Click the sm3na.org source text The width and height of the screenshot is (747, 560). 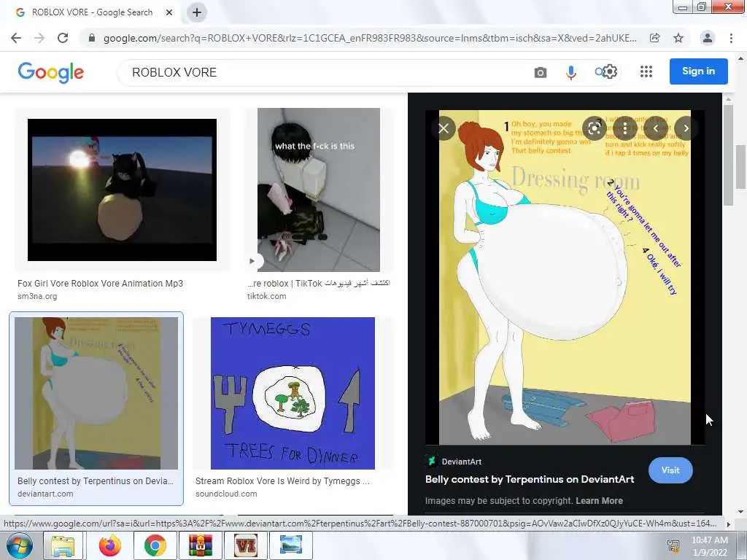click(37, 296)
